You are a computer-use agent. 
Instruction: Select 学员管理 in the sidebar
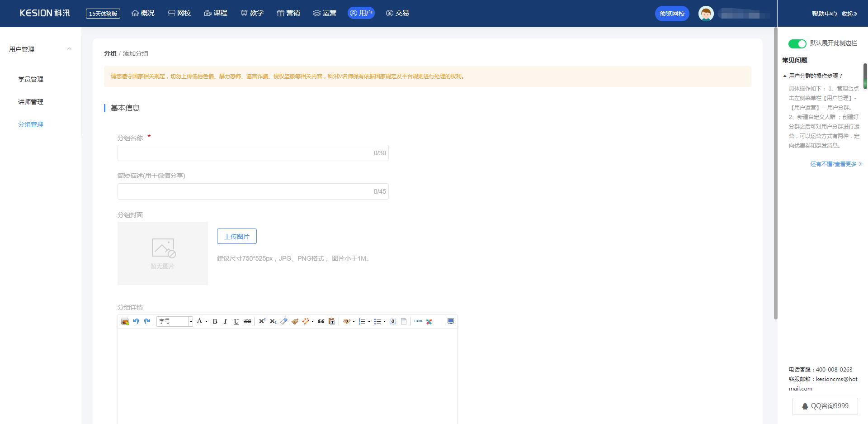[31, 79]
